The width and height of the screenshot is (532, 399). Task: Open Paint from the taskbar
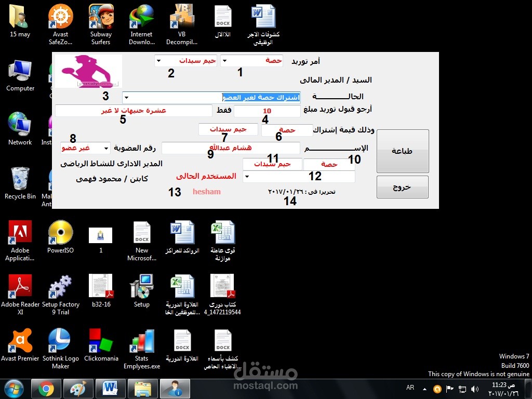[x=78, y=389]
